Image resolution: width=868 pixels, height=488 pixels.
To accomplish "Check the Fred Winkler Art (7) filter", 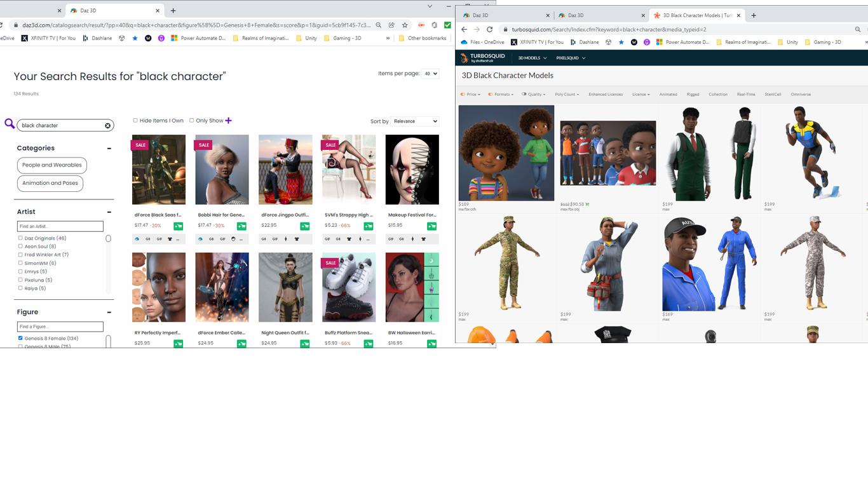I will click(x=20, y=255).
